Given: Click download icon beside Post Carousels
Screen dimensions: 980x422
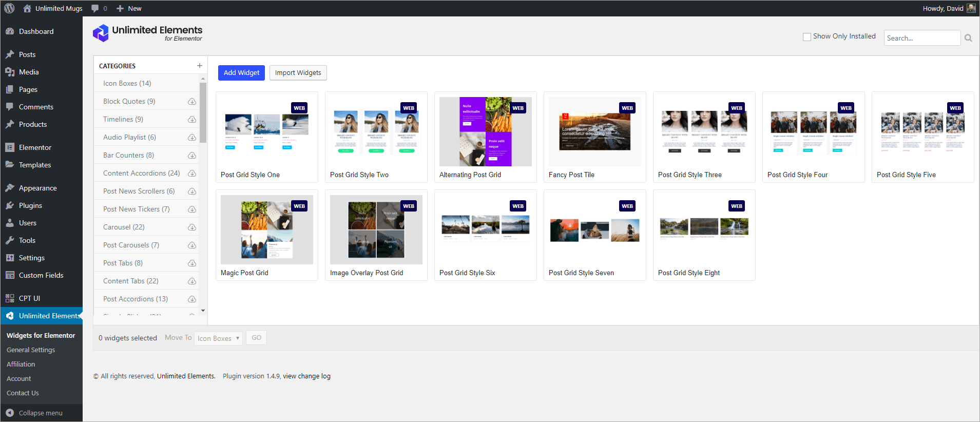Looking at the screenshot, I should point(192,245).
